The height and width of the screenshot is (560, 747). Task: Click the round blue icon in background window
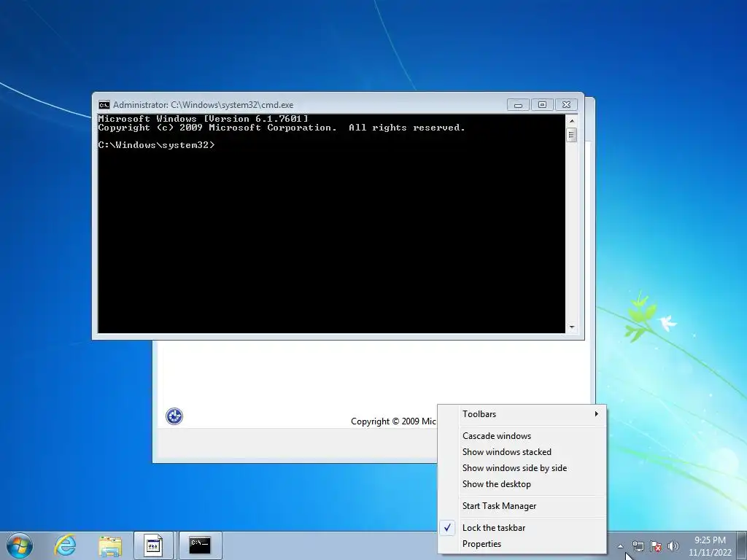point(174,416)
